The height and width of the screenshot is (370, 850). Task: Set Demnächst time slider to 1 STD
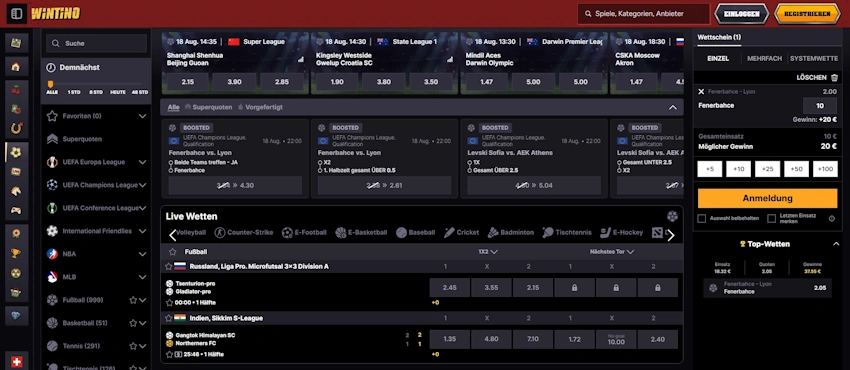point(74,92)
